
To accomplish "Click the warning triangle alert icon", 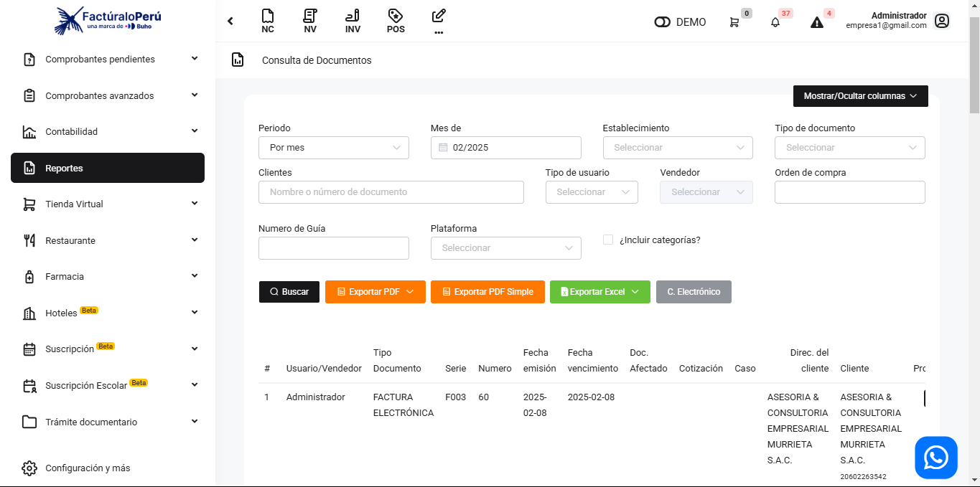I will pyautogui.click(x=817, y=22).
